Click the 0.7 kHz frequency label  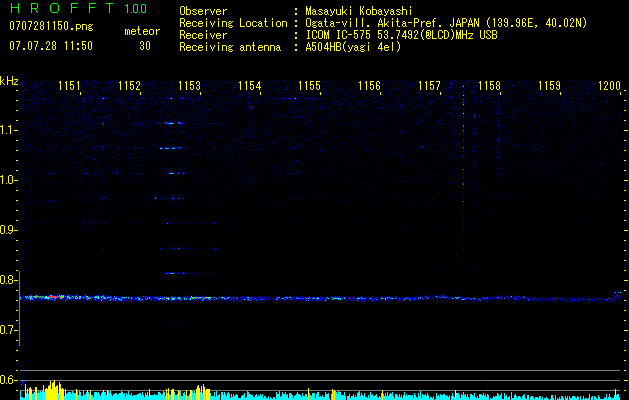pyautogui.click(x=8, y=330)
